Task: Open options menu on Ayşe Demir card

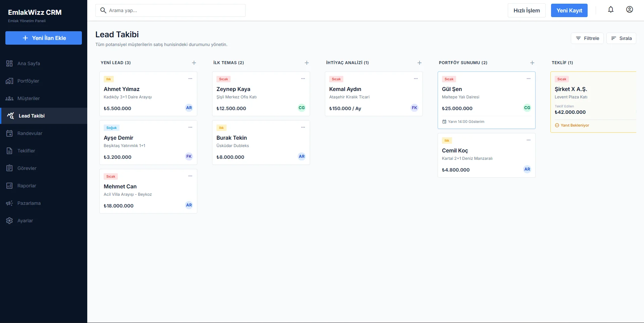Action: (x=190, y=127)
